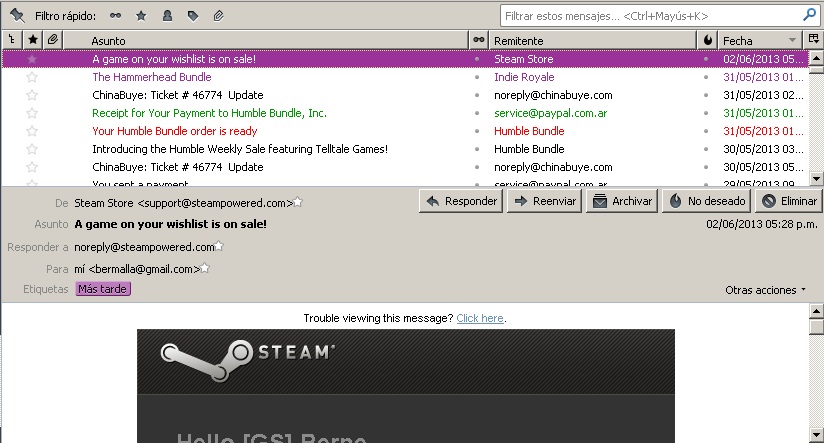The height and width of the screenshot is (443, 824).
Task: Click message body scrollbar thumb
Action: [x=816, y=327]
